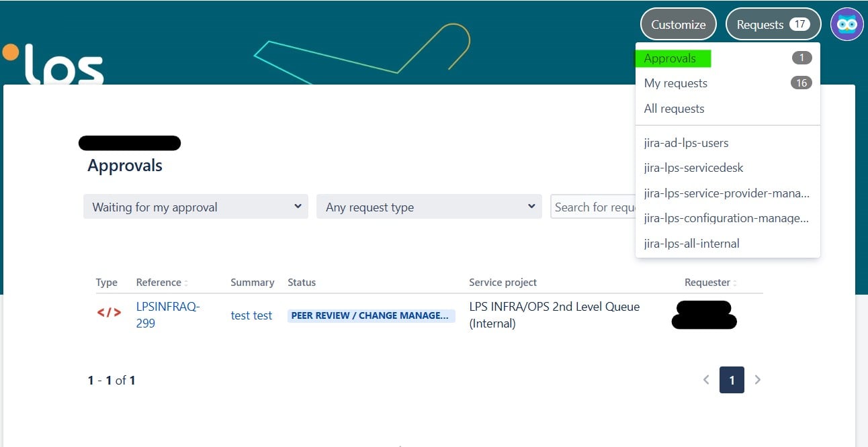Click the LPS INFRA/OPS 2nd Level Queue cell
868x447 pixels.
554,315
